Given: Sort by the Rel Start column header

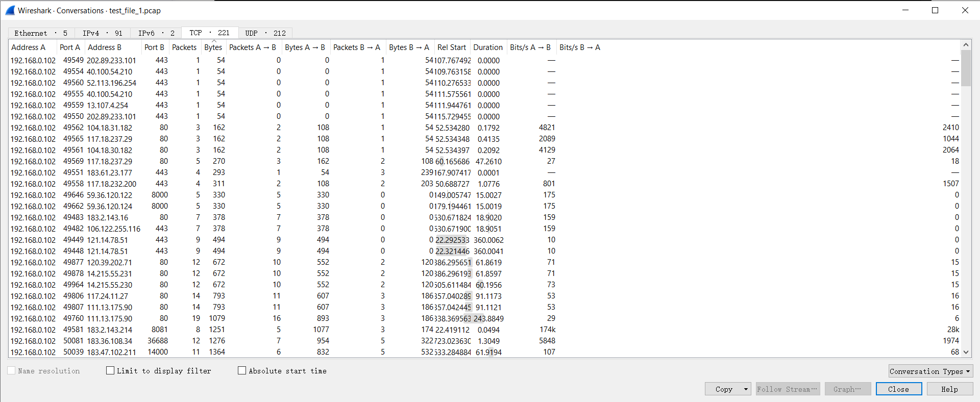Looking at the screenshot, I should pyautogui.click(x=452, y=47).
